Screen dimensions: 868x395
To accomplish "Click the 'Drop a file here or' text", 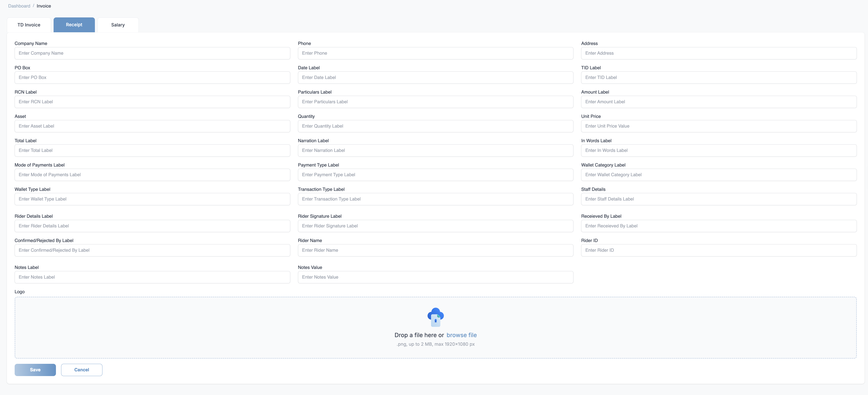I will (x=419, y=335).
